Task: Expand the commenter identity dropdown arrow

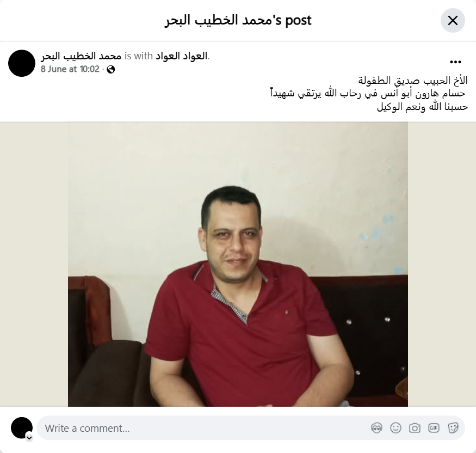Action: pyautogui.click(x=29, y=438)
